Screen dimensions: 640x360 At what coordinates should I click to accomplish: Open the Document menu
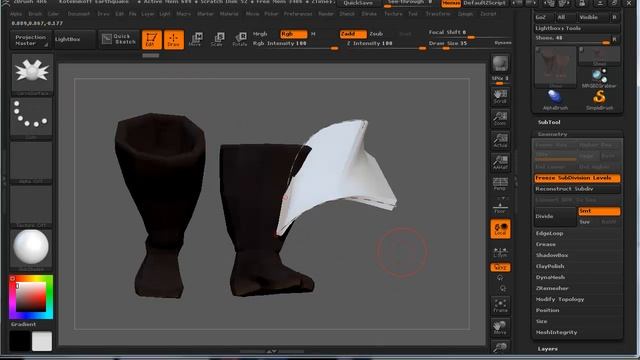coord(78,13)
